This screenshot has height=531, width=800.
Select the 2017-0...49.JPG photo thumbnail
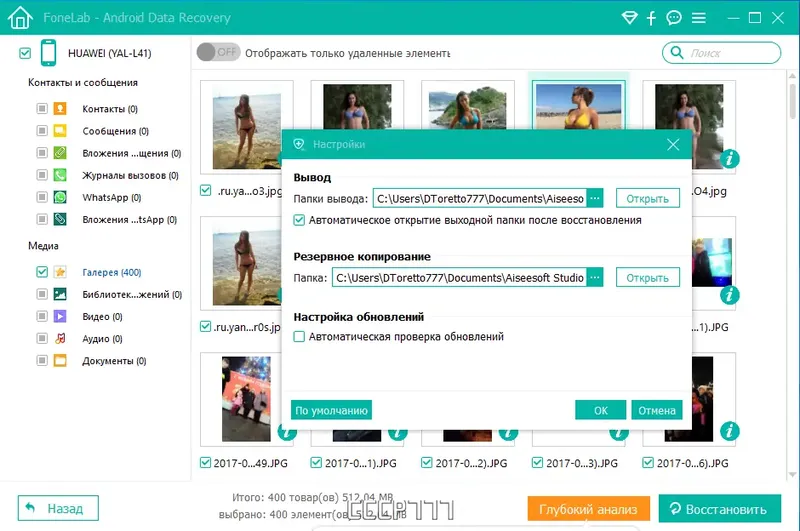click(x=246, y=399)
